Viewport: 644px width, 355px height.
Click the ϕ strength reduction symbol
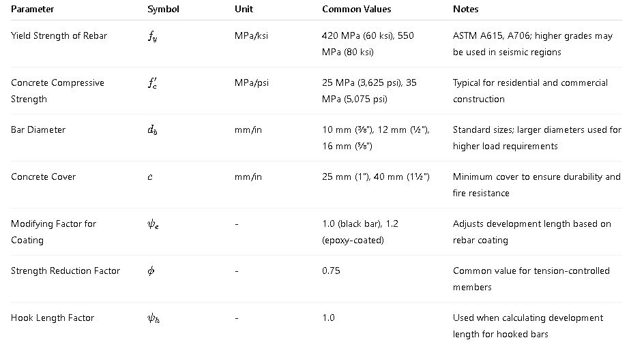(x=151, y=271)
